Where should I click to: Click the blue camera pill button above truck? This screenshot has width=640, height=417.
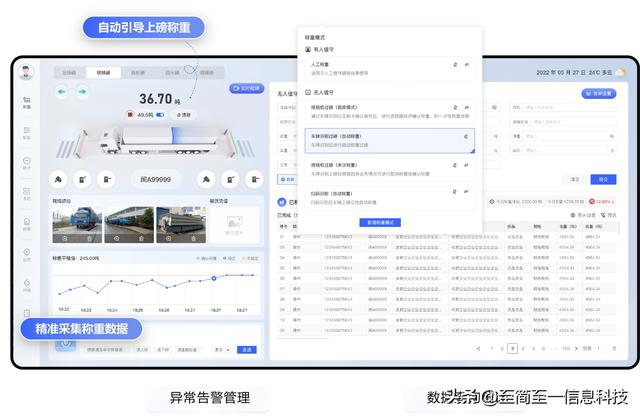[247, 88]
